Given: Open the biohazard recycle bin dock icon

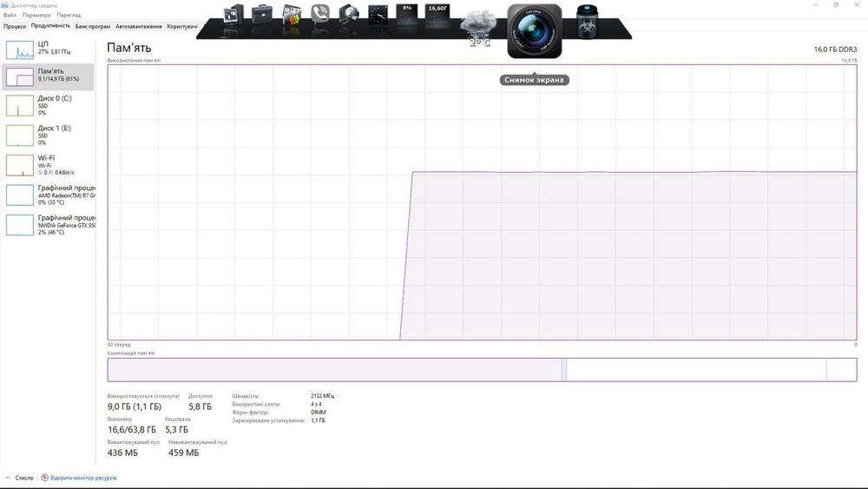Looking at the screenshot, I should click(587, 23).
